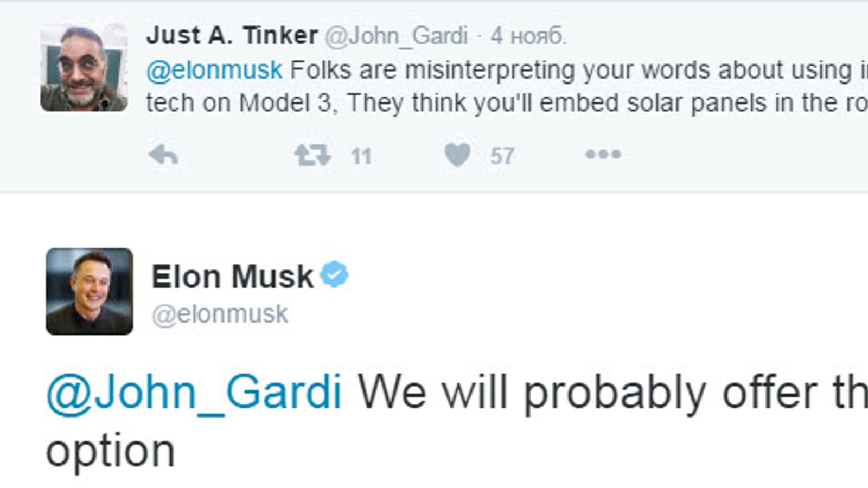The height and width of the screenshot is (488, 868).
Task: Follow the blue @elonmusk mention link
Action: click(214, 70)
